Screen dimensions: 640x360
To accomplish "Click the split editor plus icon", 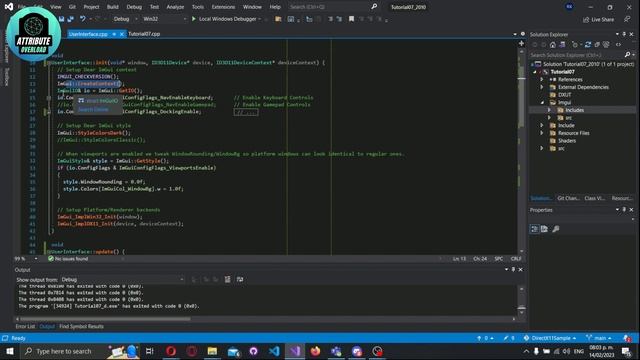I will click(521, 43).
